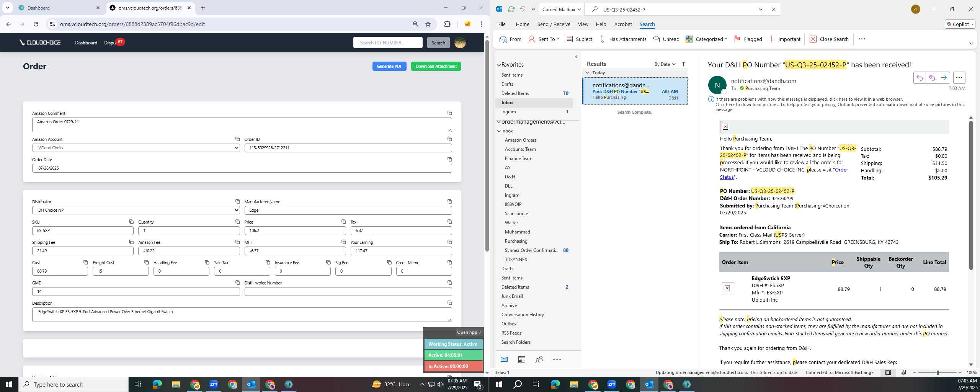The image size is (980, 392).
Task: Clear the Outlook search box
Action: point(773,9)
